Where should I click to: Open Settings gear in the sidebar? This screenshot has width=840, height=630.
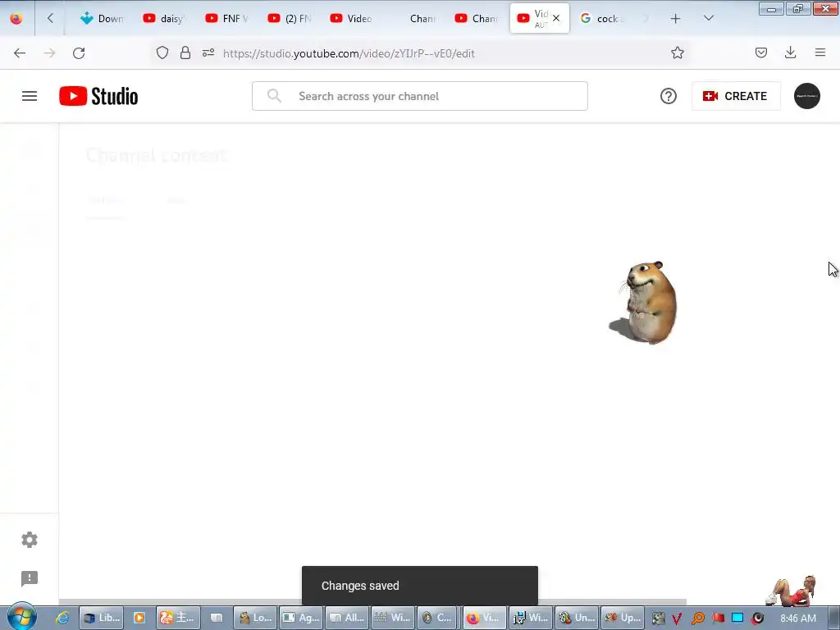click(x=30, y=540)
